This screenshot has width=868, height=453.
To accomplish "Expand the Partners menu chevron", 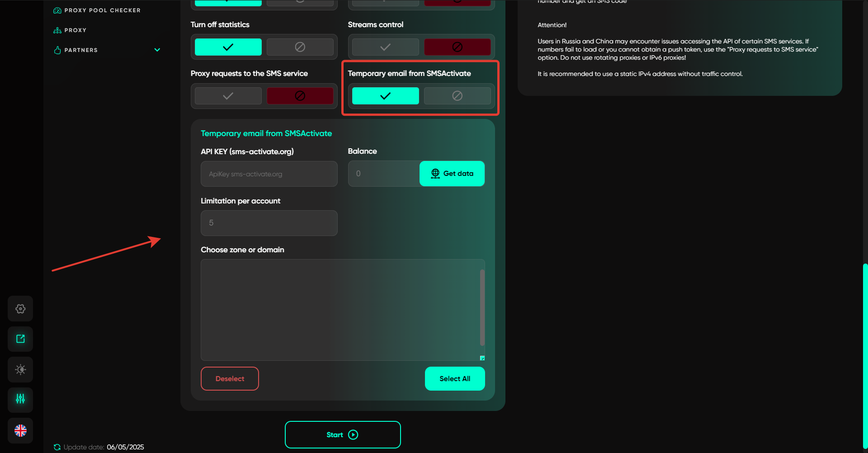I will [157, 50].
